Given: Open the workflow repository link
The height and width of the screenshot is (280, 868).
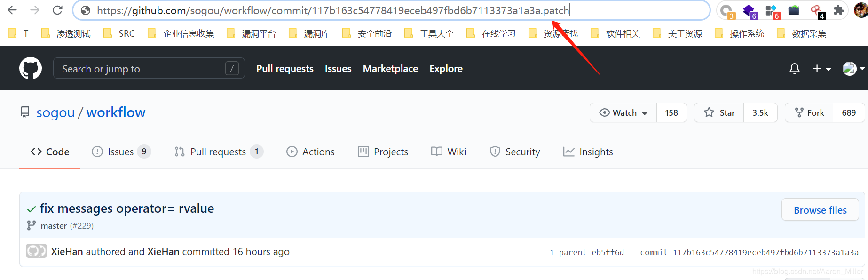Looking at the screenshot, I should [116, 112].
